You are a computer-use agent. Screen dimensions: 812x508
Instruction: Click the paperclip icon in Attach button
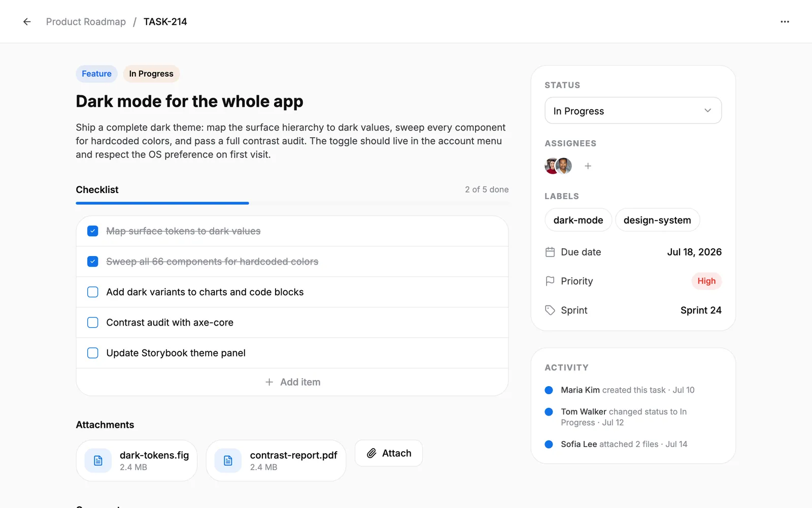click(x=371, y=453)
